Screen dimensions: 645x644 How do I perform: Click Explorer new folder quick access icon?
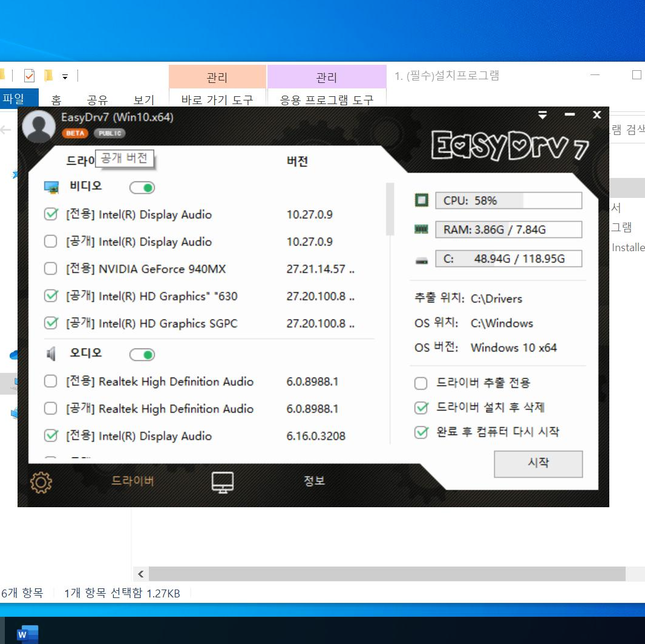coord(48,76)
